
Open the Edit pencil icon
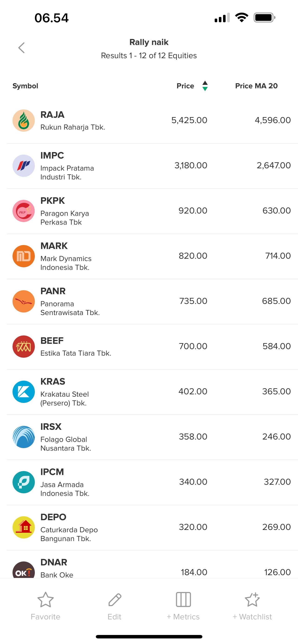(x=115, y=599)
